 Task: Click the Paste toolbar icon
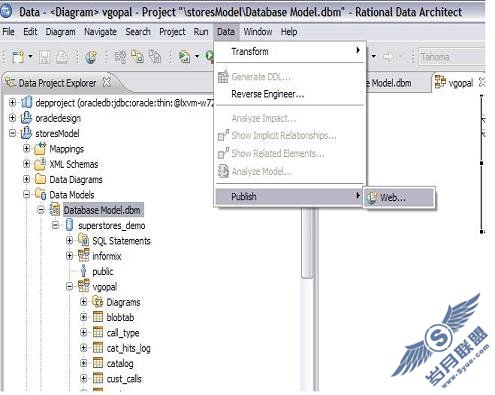point(155,57)
